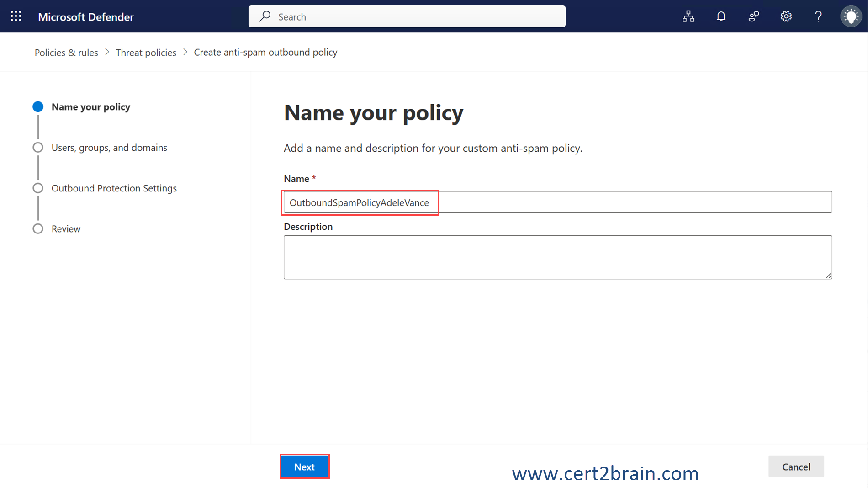Open the help question mark

[818, 16]
